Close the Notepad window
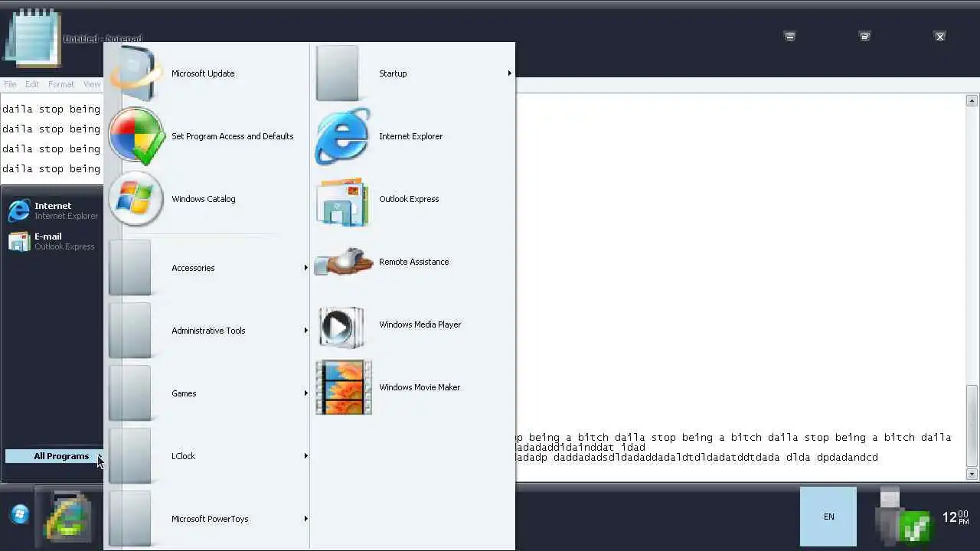Screen dimensions: 980x551 (940, 36)
